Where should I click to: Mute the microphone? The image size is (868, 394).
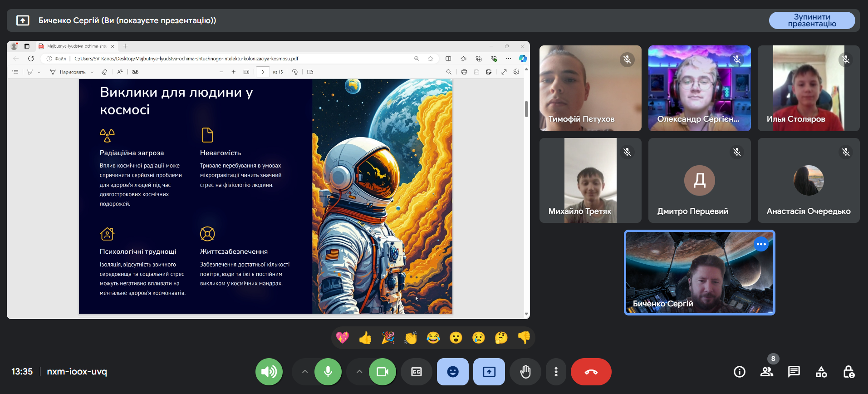coord(328,372)
